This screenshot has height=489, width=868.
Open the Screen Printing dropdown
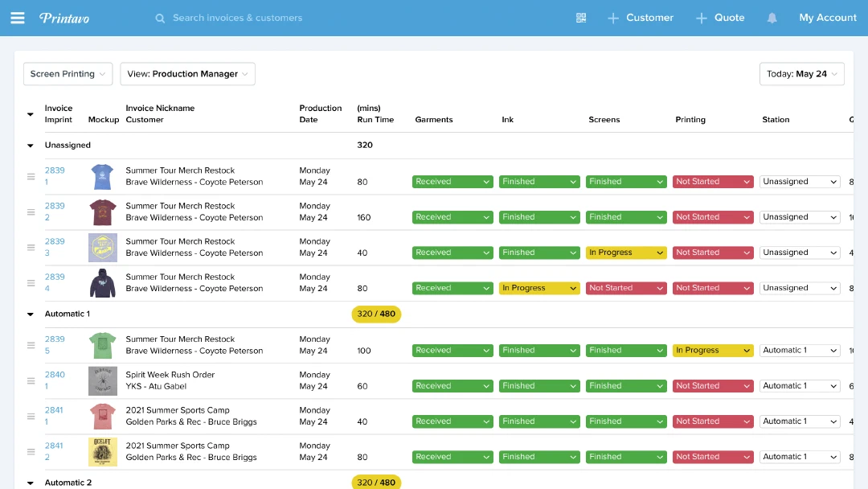68,74
